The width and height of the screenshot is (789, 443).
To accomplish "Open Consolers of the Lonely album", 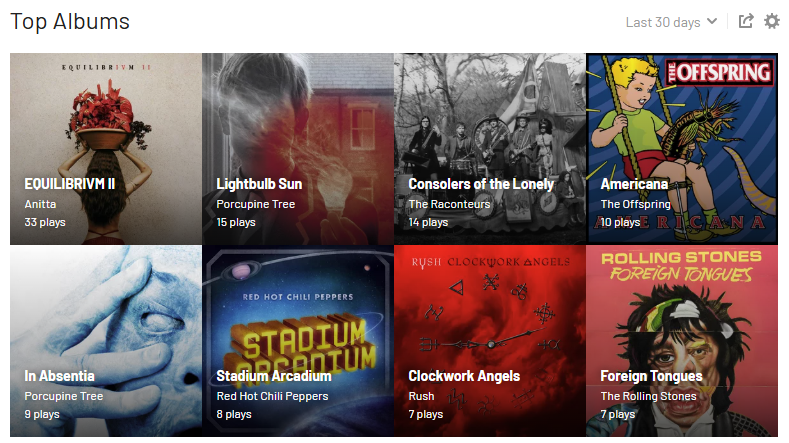I will tap(481, 184).
